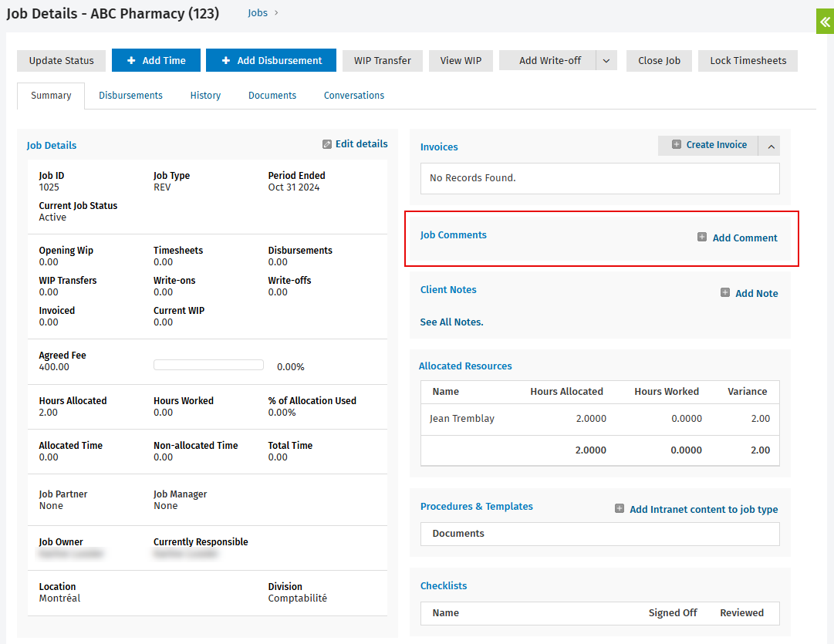Click the Add Note link
The width and height of the screenshot is (834, 644).
point(756,293)
